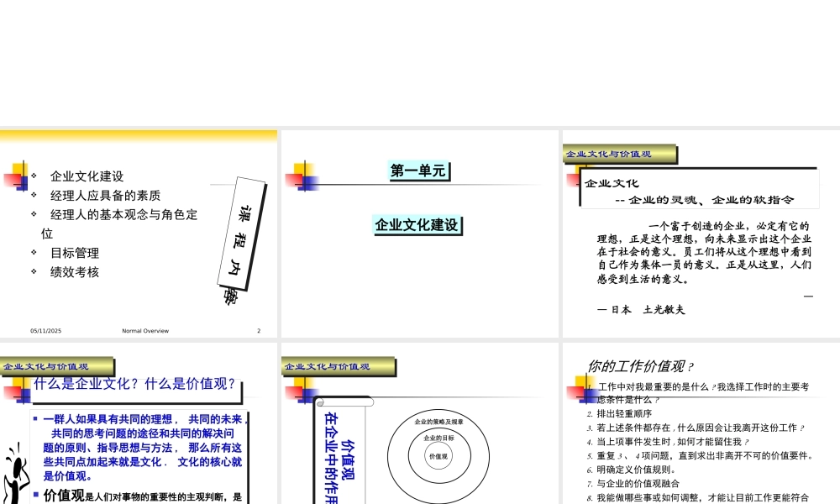Click the thinking figure clipart
The width and height of the screenshot is (840, 504).
(x=15, y=474)
